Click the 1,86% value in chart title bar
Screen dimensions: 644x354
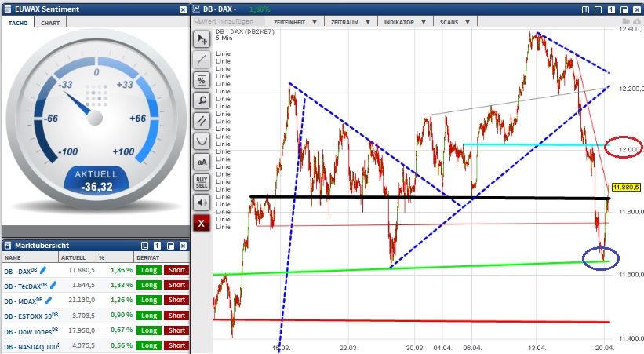260,9
